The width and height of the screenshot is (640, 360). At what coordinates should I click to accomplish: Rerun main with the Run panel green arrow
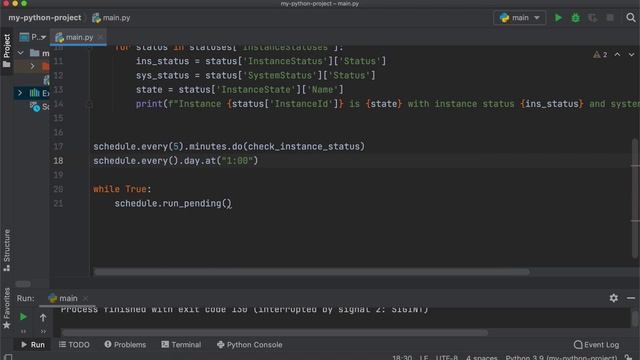[x=23, y=317]
